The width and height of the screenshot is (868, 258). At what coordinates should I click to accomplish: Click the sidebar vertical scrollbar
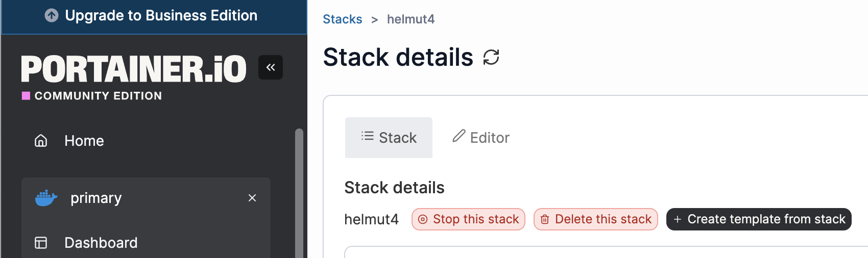click(299, 193)
